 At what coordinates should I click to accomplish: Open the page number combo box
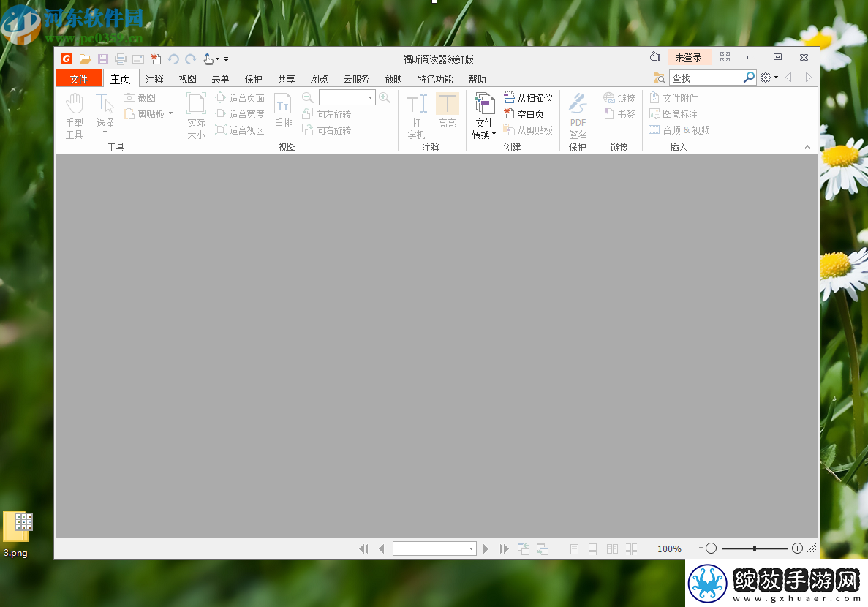[x=434, y=548]
